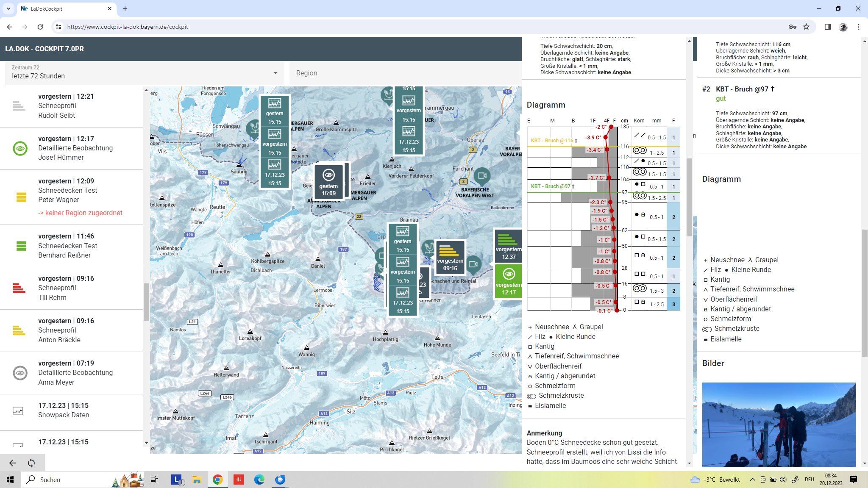Open Zeitraum 'letzte 72 Stunden' dropdown
Viewport: 868px width, 488px height.
coord(145,73)
